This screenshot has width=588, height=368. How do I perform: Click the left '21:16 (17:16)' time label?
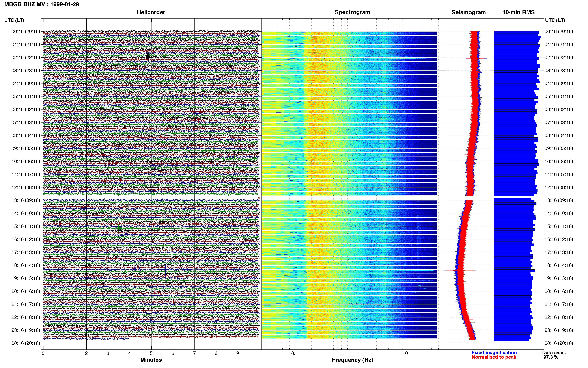coord(26,304)
